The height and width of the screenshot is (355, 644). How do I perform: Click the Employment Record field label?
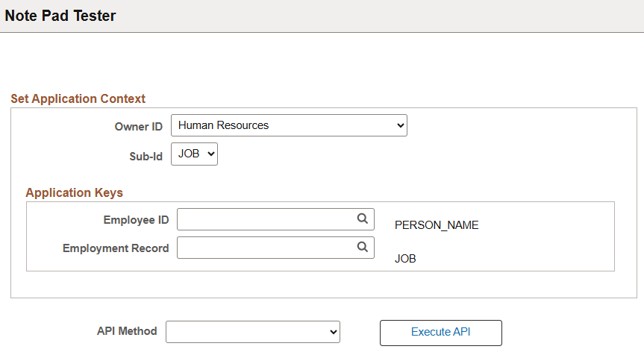pyautogui.click(x=116, y=248)
